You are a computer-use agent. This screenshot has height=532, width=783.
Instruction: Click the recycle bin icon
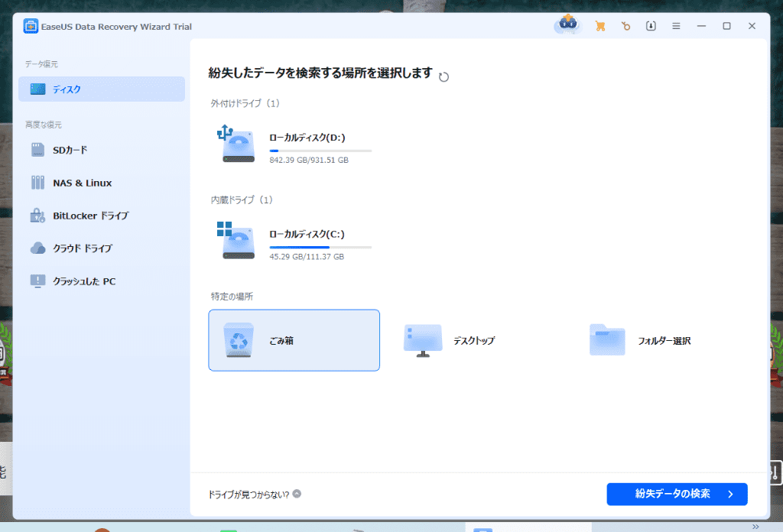pyautogui.click(x=239, y=340)
